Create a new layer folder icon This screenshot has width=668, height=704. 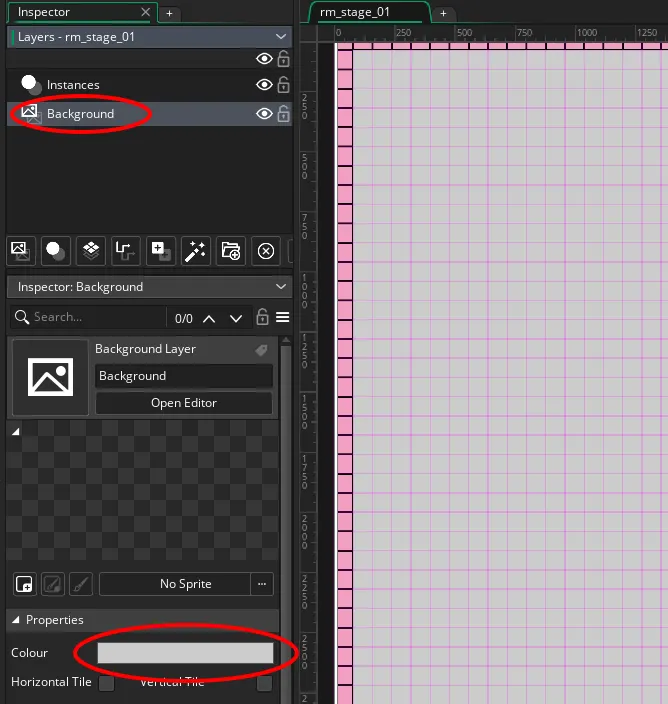click(x=231, y=251)
